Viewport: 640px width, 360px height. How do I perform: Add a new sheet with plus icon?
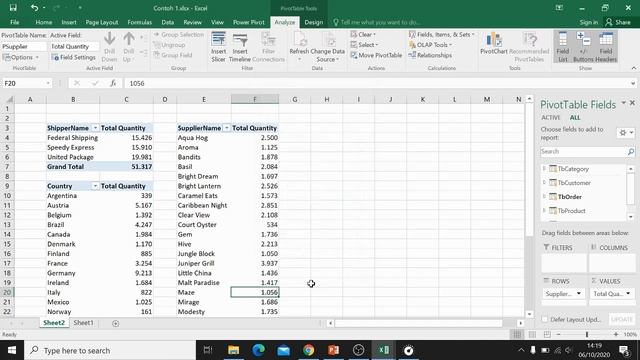[116, 323]
